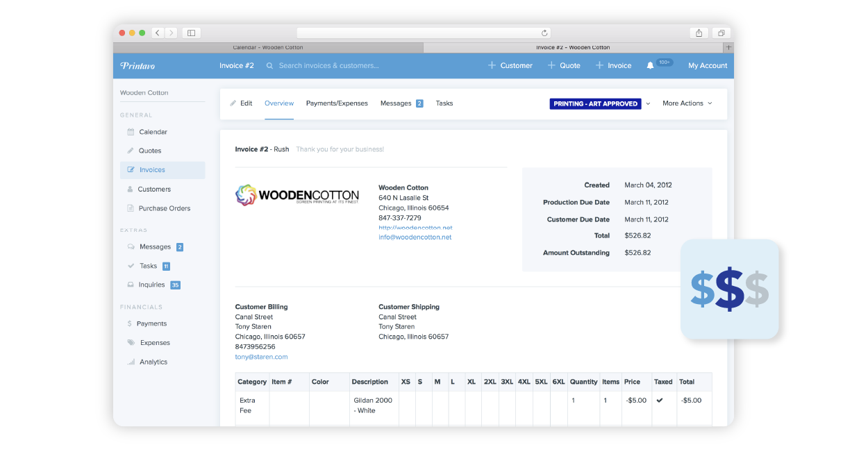Click the Category column header

tap(252, 382)
